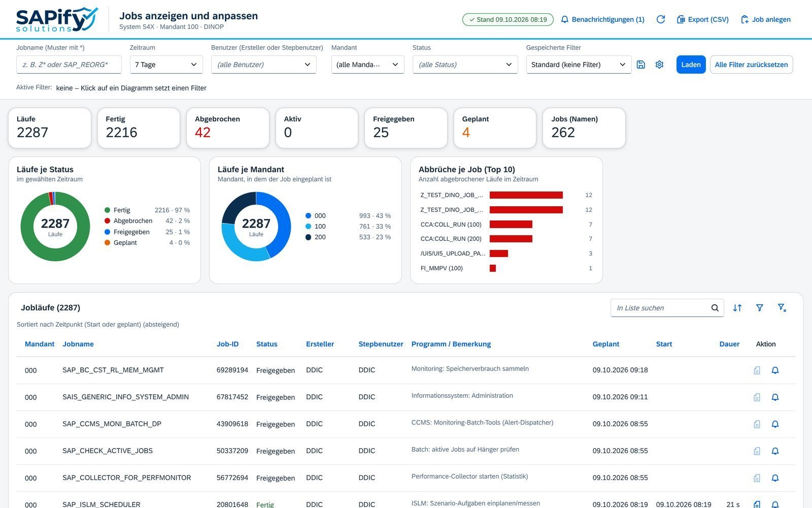The image size is (812, 508).
Task: Open sort options icon for Jobläufe
Action: (x=737, y=308)
